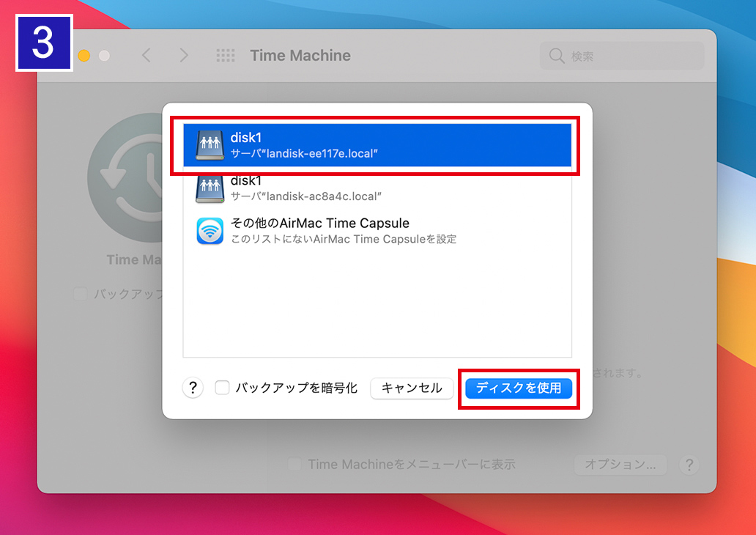The width and height of the screenshot is (756, 535).
Task: Click the large Time Machine clock icon
Action: (125, 177)
